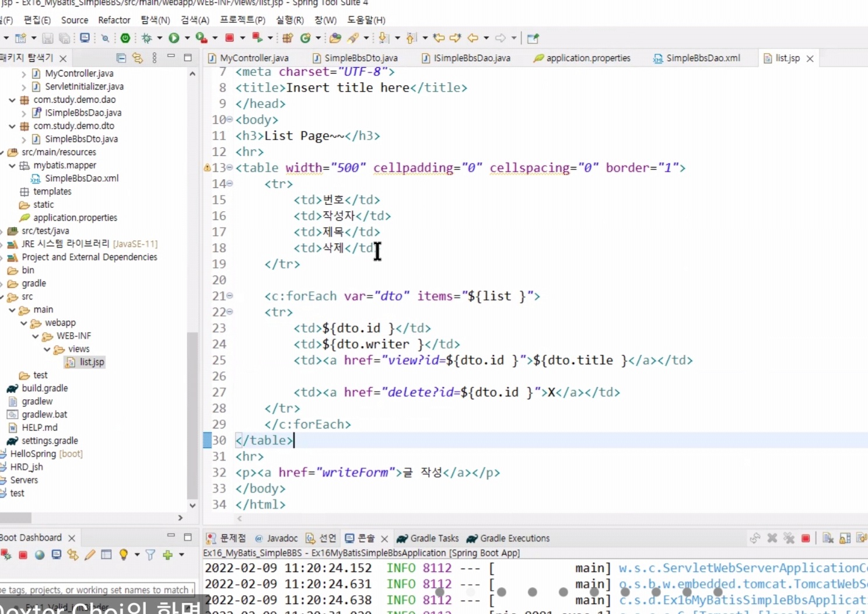Viewport: 868px width, 614px height.
Task: Toggle fold marker on line 22 tr
Action: [230, 312]
